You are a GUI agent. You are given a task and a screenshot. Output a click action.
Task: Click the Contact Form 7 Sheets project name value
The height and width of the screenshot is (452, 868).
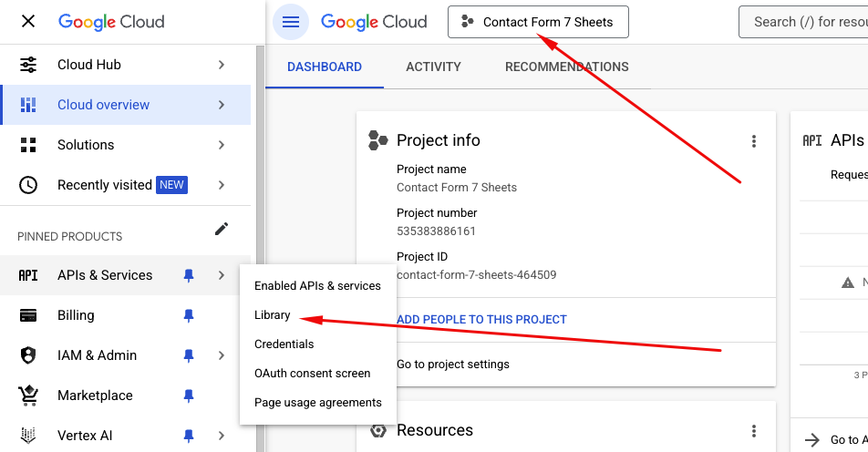(x=457, y=188)
